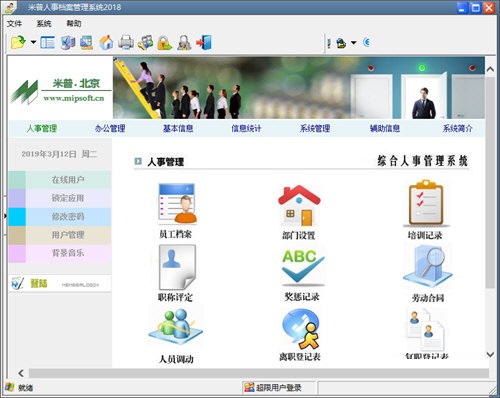This screenshot has width=500, height=398.
Task: Expand the second toolbar dropdown arrow
Action: pyautogui.click(x=354, y=43)
